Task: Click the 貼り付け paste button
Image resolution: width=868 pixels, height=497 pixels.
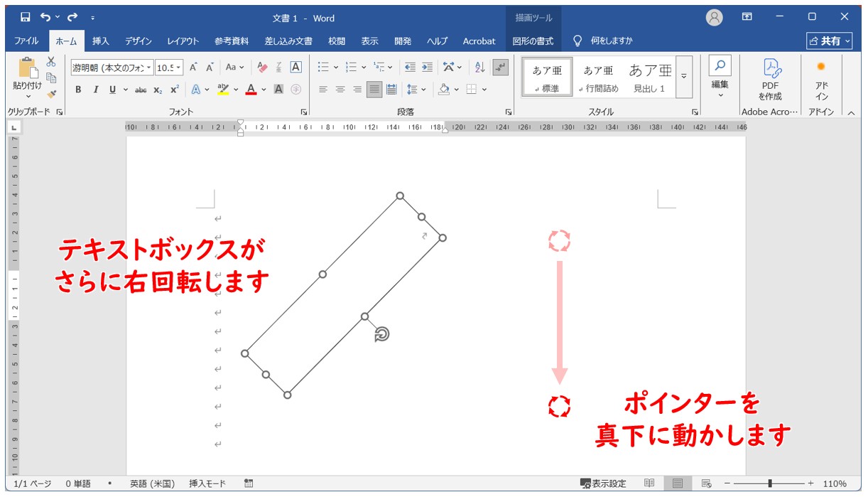Action: [27, 78]
